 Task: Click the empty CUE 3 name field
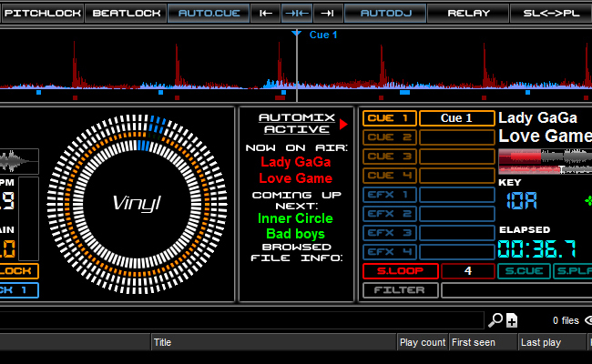coord(457,157)
